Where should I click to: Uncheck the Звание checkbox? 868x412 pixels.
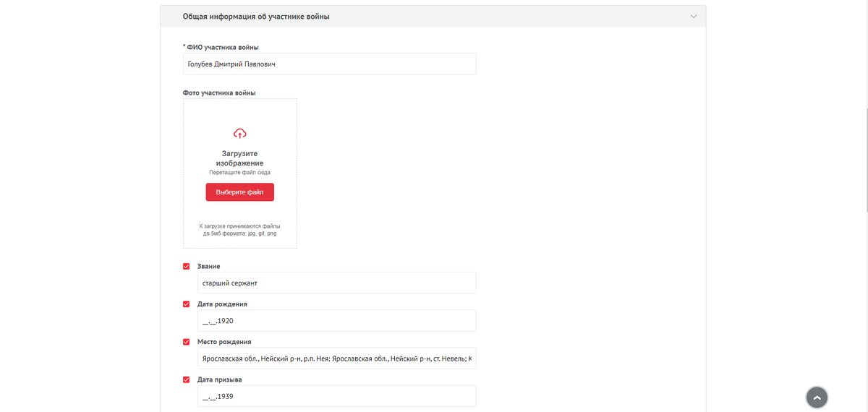pos(187,267)
